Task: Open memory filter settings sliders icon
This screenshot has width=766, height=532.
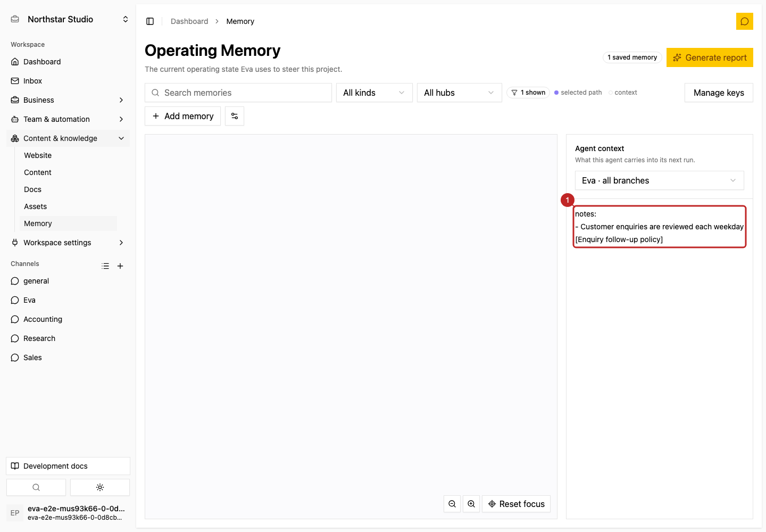Action: point(235,116)
